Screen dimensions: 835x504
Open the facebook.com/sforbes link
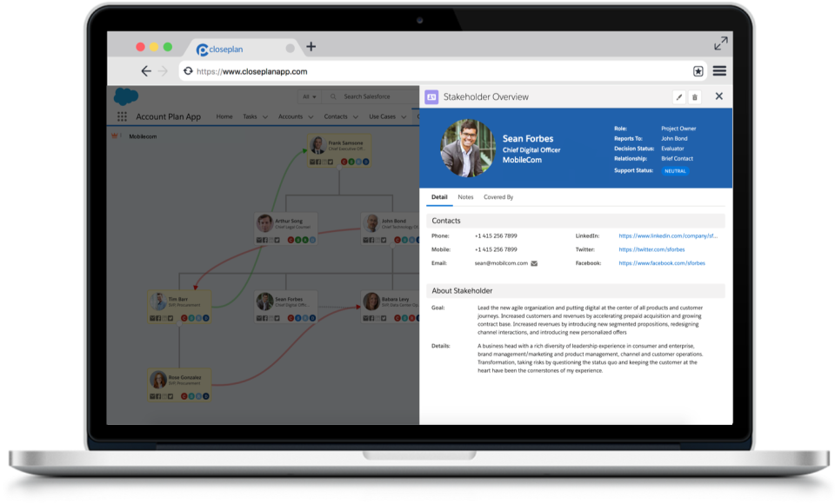coord(661,263)
